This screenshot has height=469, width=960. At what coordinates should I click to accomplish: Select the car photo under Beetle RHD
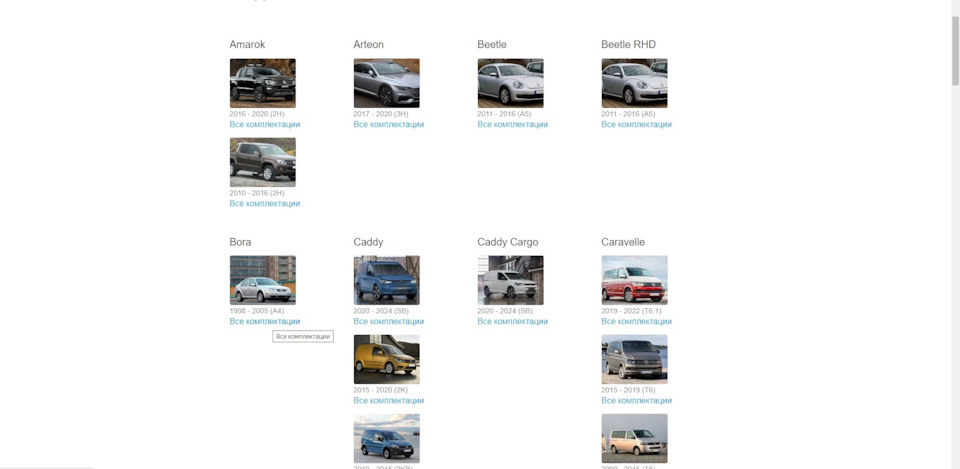coord(634,83)
